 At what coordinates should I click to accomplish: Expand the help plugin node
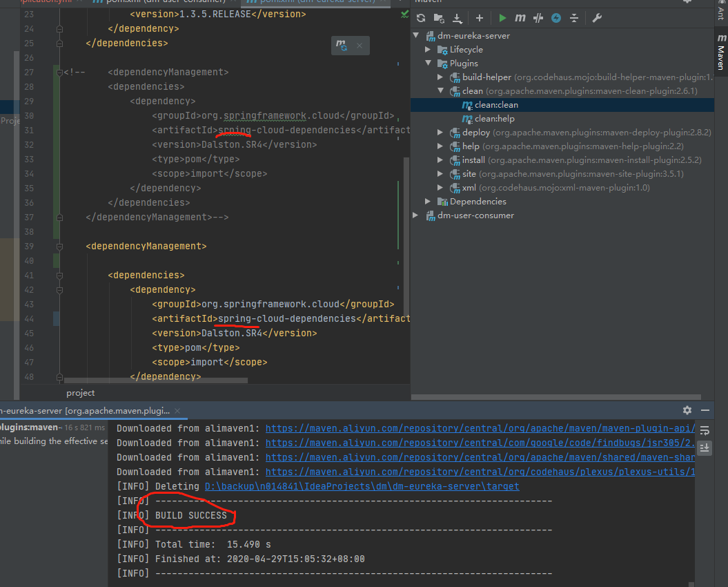pyautogui.click(x=440, y=146)
